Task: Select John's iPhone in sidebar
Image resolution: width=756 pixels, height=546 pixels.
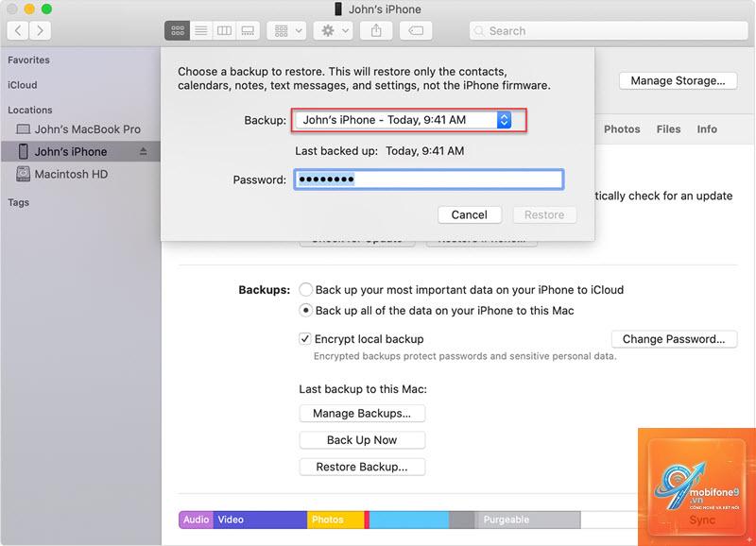Action: tap(80, 151)
